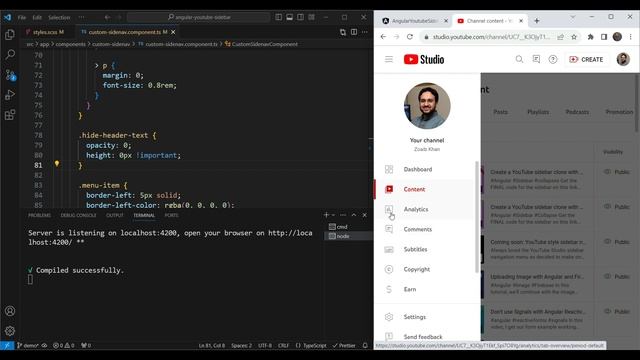
Task: Open Chrome tab search chevron
Action: (x=573, y=17)
